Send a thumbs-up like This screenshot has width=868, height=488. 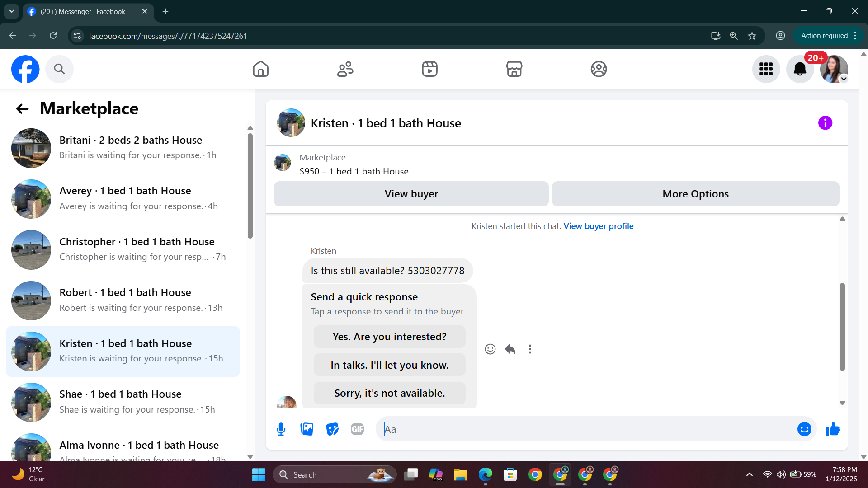[832, 429]
